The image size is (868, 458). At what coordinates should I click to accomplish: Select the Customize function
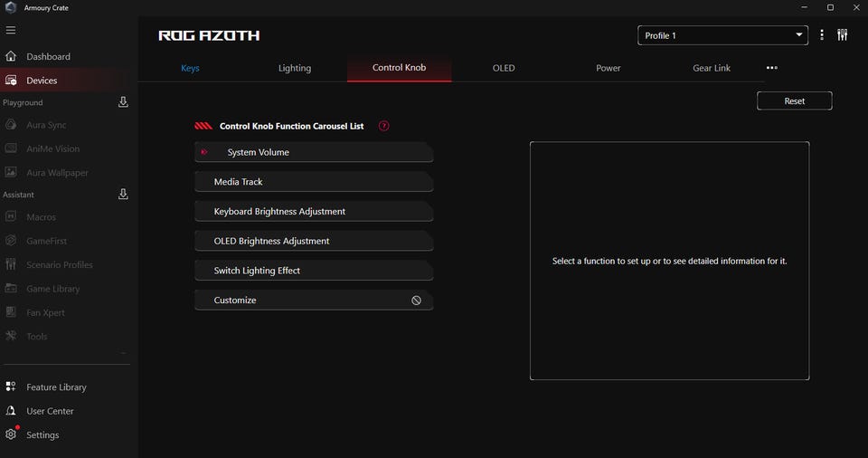tap(314, 300)
